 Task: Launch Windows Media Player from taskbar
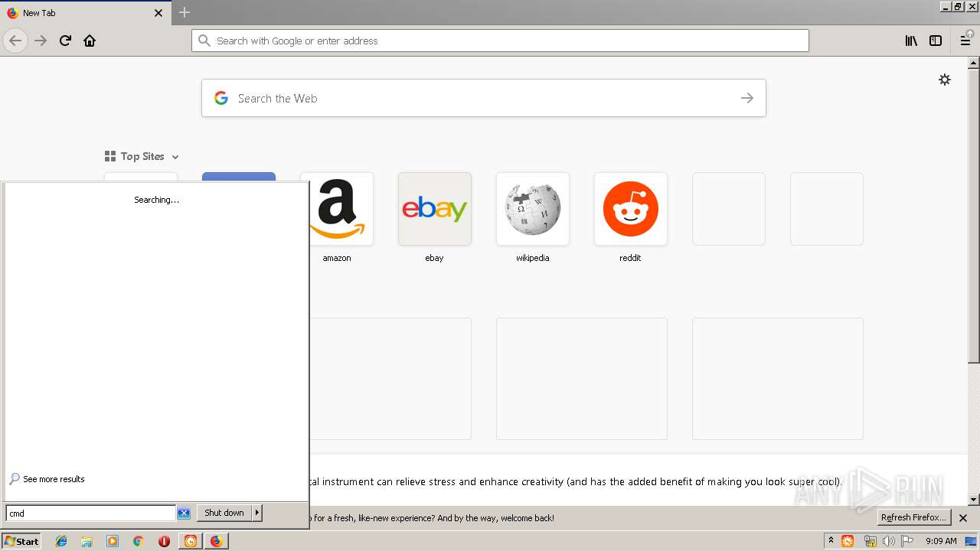(x=113, y=541)
